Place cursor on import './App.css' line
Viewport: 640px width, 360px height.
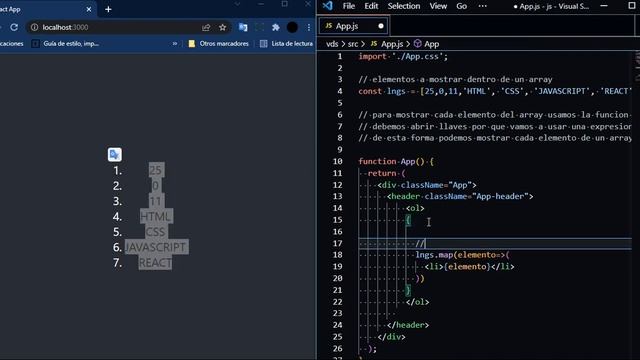tap(403, 56)
